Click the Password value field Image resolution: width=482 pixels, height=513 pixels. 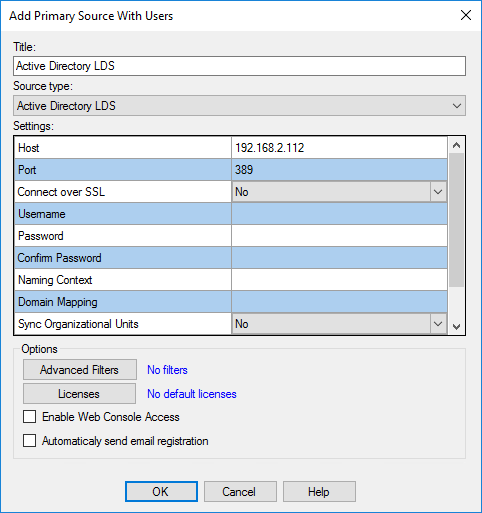[x=339, y=236]
